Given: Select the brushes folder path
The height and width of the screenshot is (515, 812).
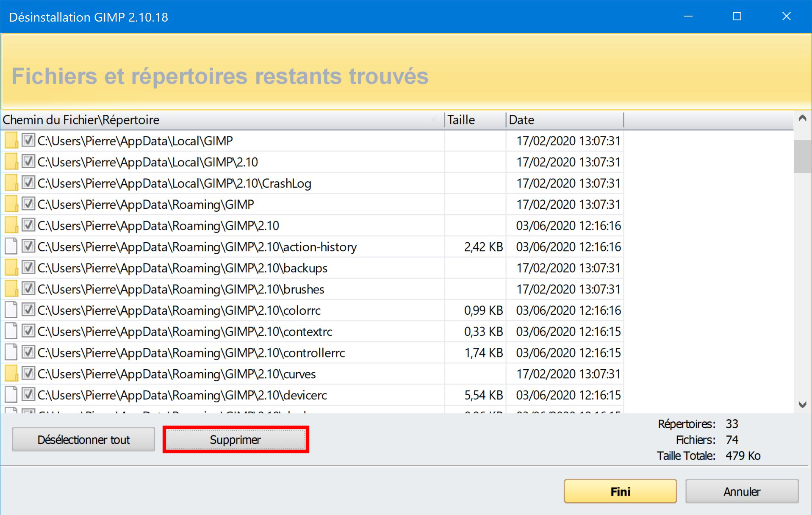Looking at the screenshot, I should click(180, 289).
